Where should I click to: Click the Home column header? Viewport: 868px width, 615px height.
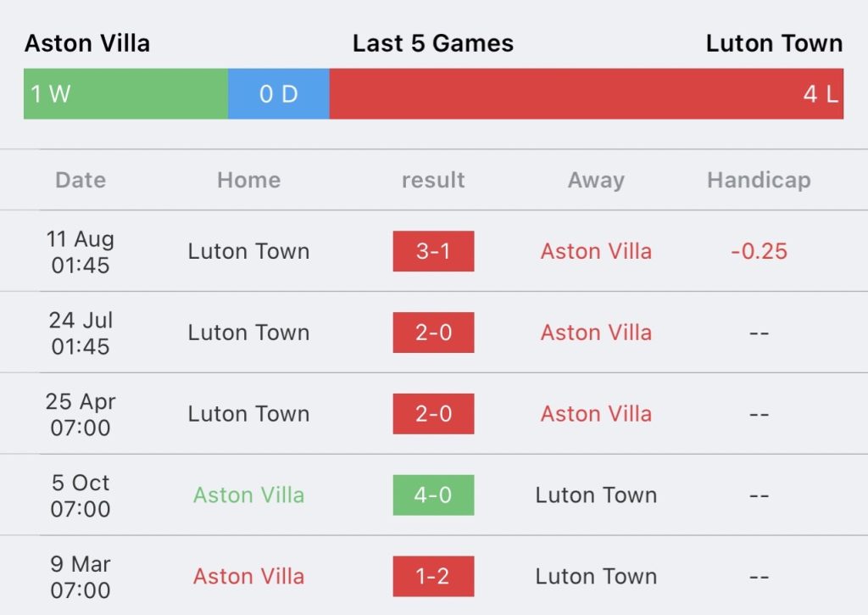coord(248,180)
